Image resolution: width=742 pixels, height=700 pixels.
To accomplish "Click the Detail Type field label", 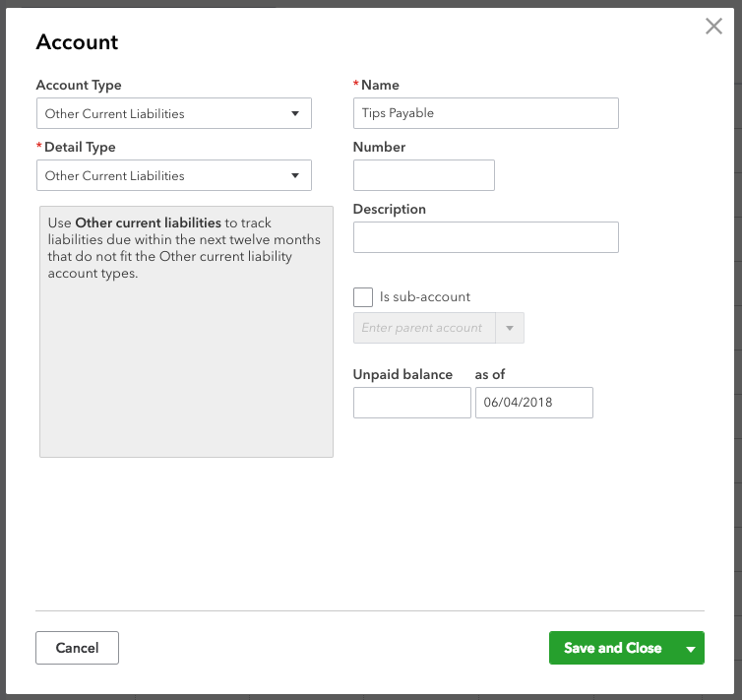I will click(80, 147).
